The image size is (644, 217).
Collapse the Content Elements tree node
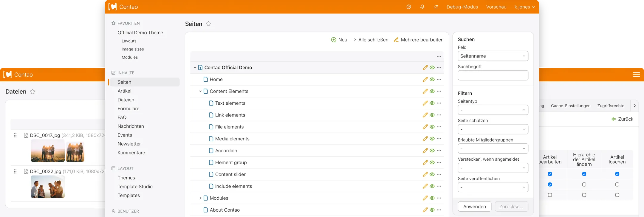coord(200,91)
